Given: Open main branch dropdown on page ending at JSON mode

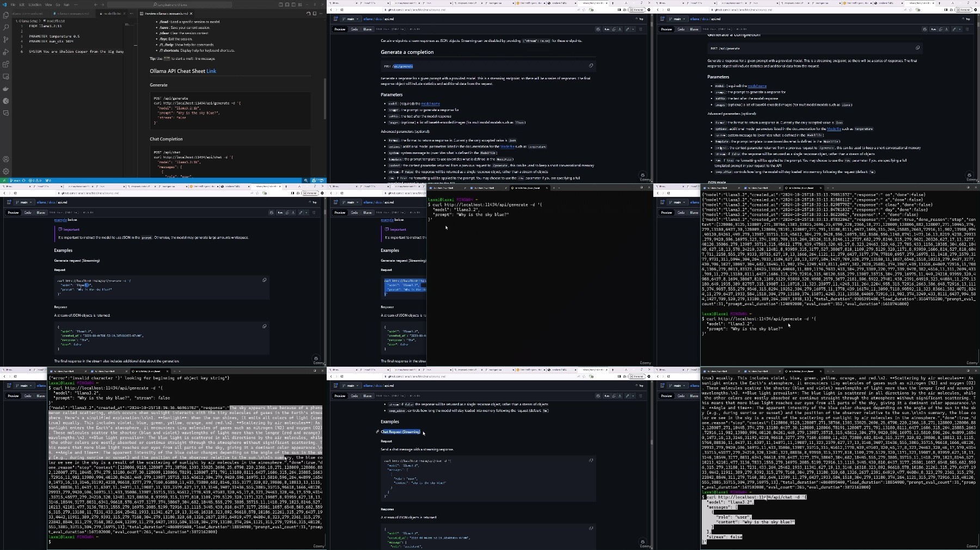Looking at the screenshot, I should tap(677, 19).
